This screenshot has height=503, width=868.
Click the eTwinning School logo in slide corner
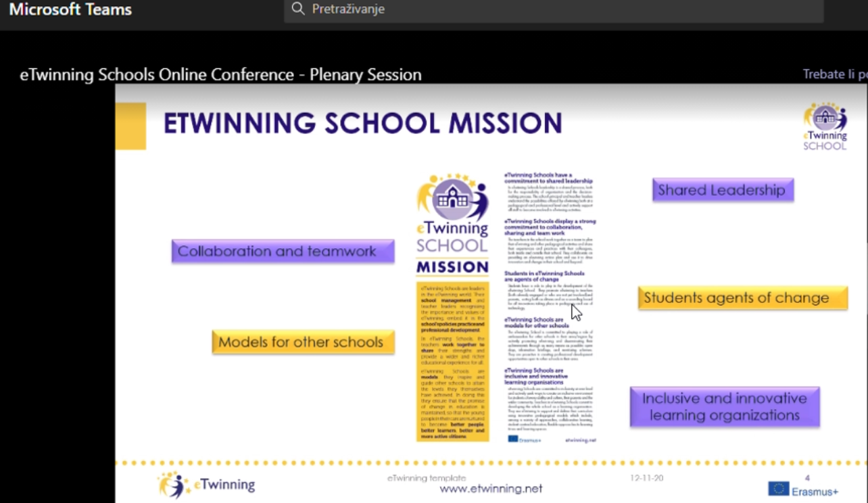[x=825, y=126]
